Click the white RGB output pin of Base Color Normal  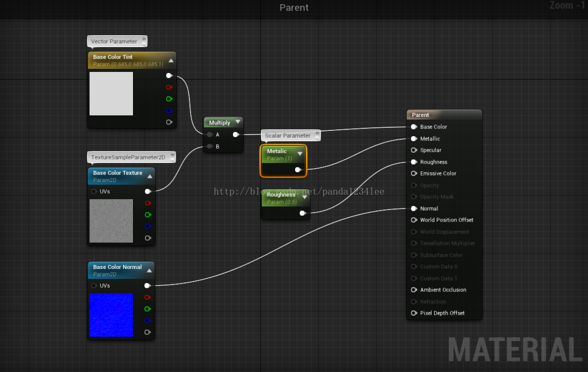[x=148, y=286]
